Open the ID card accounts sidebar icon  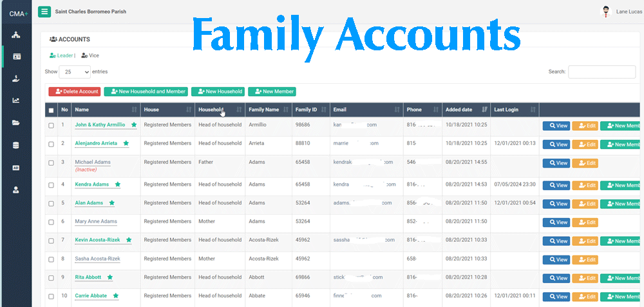tap(16, 57)
